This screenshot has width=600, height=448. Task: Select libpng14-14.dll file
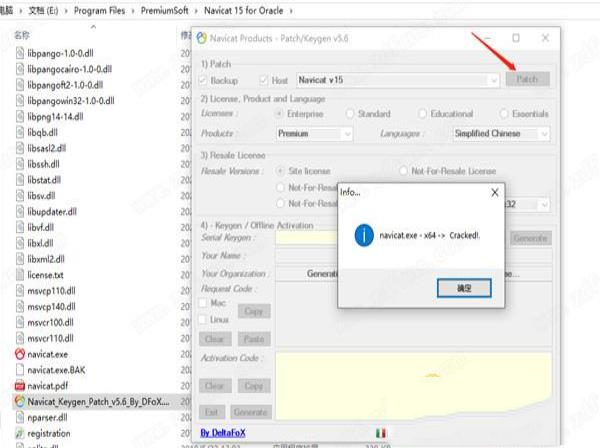tap(49, 117)
